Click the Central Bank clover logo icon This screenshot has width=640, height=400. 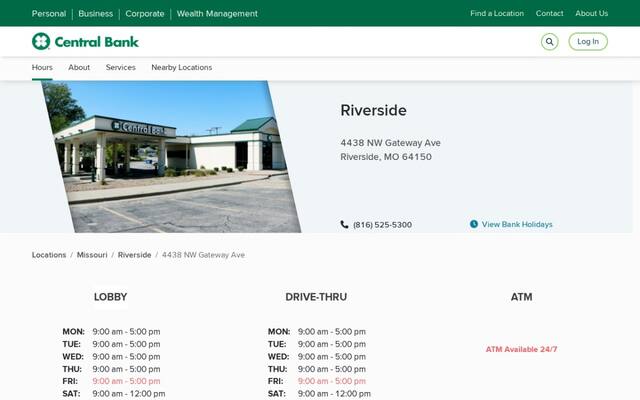tap(41, 41)
